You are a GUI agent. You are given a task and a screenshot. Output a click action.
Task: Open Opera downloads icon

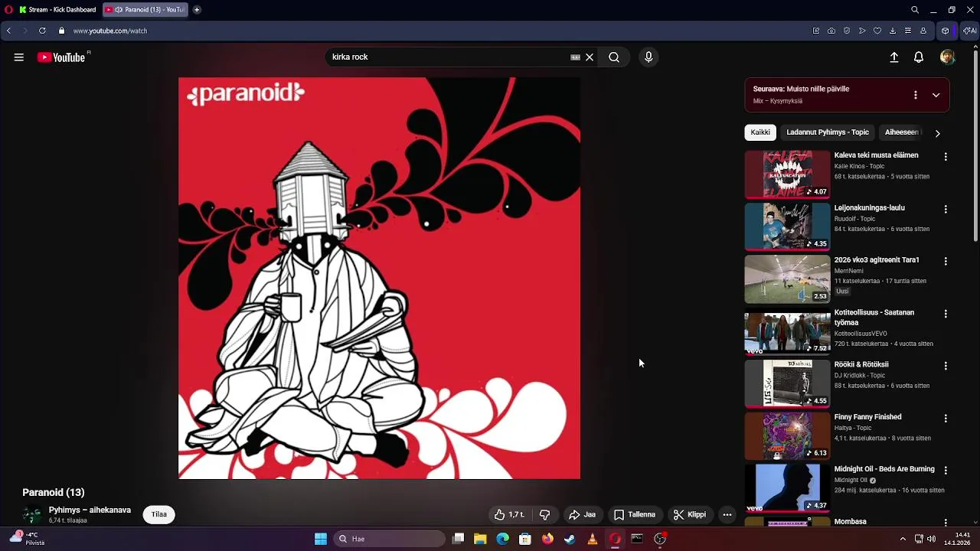coord(893,31)
